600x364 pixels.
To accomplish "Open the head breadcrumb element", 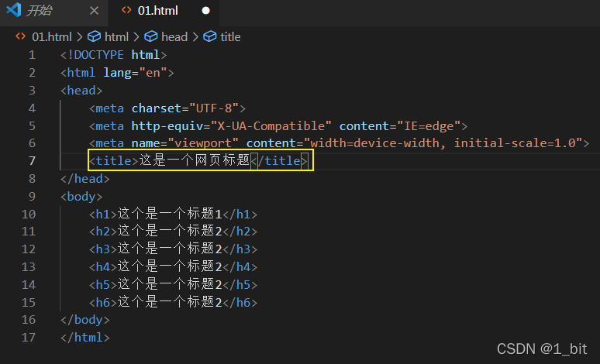I will tap(174, 37).
